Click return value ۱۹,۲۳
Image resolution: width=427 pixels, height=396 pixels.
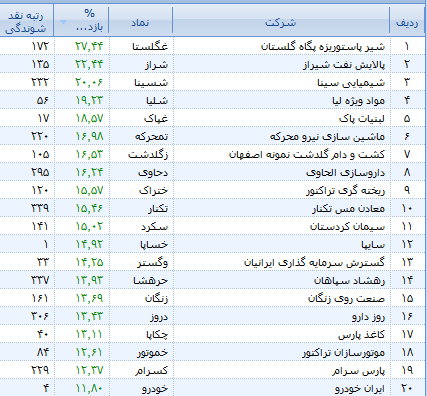89,100
